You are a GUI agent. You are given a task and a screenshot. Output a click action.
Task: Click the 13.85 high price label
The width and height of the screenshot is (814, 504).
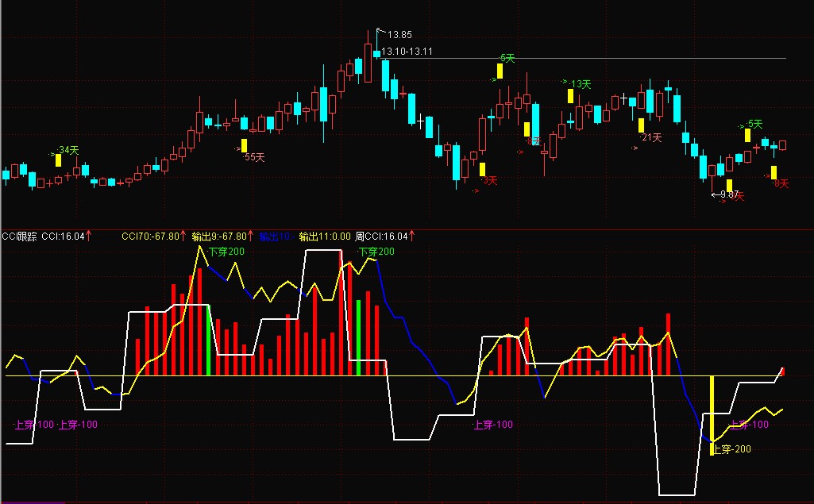tap(399, 35)
